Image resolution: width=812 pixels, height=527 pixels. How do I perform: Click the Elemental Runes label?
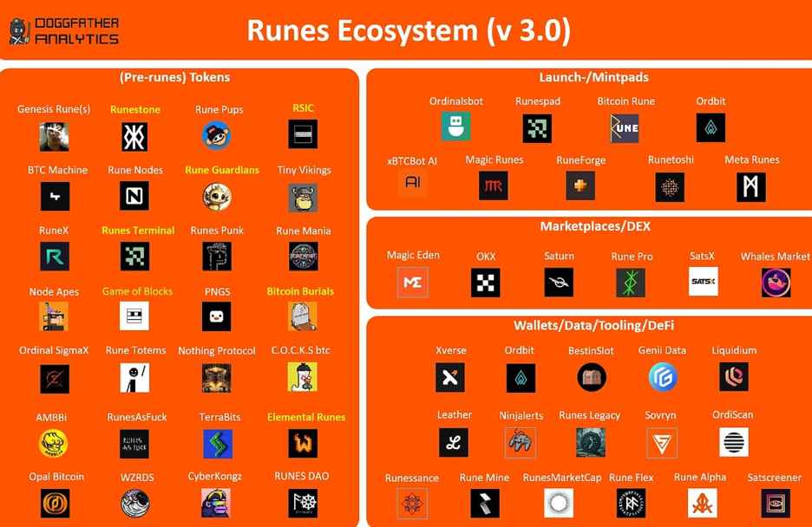306,417
